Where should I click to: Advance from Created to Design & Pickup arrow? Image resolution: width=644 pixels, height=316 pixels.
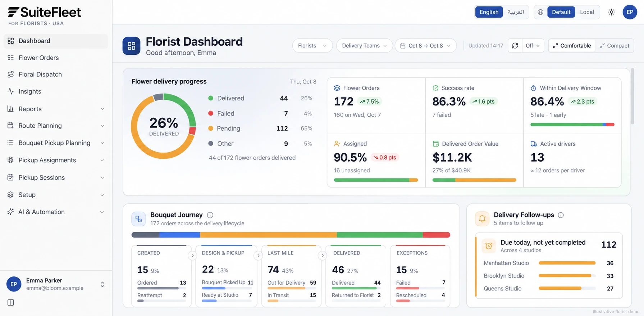tap(193, 256)
